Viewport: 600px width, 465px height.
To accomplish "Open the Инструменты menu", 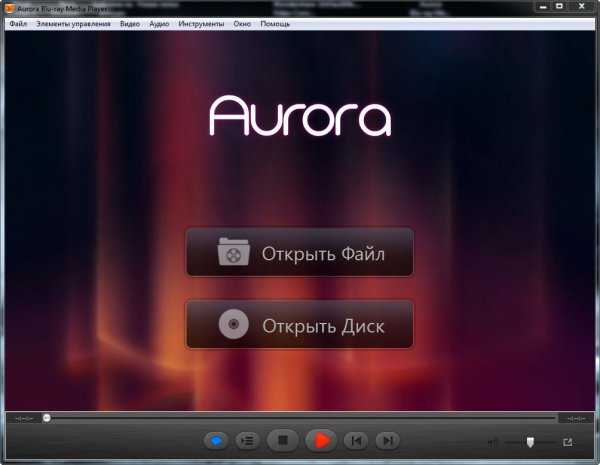I will click(201, 24).
